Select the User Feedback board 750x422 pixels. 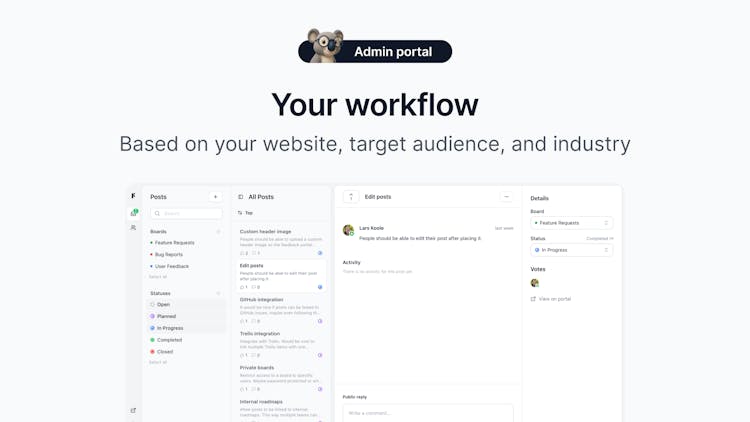pos(172,266)
